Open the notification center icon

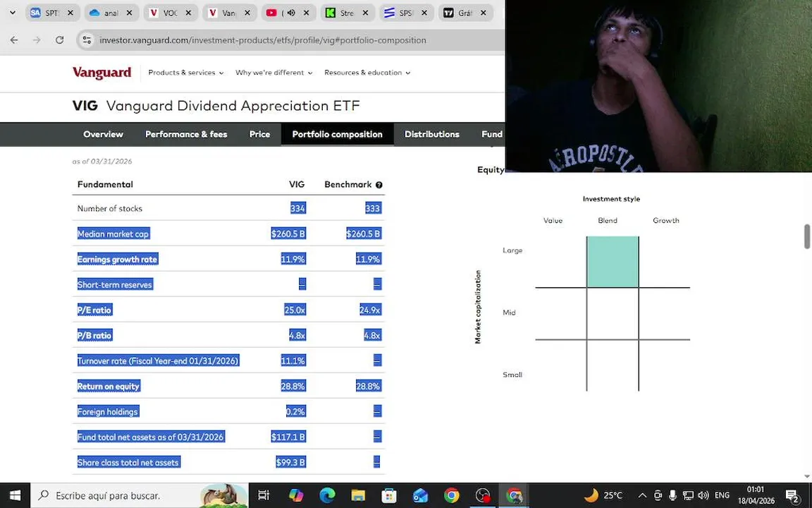792,495
